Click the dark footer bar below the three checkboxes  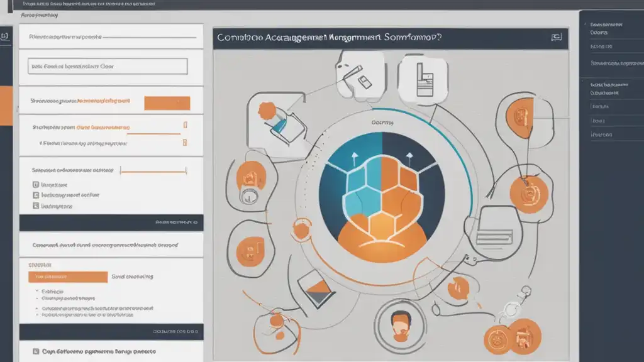[111, 222]
